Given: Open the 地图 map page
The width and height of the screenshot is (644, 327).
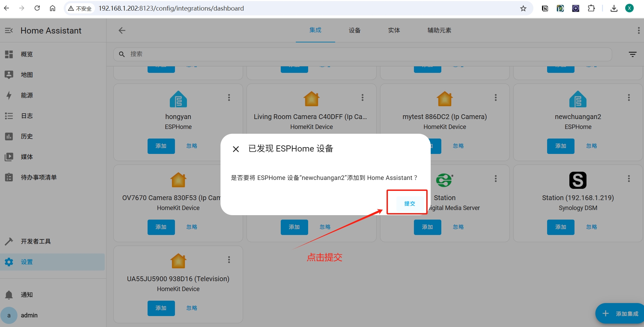Looking at the screenshot, I should [x=53, y=75].
